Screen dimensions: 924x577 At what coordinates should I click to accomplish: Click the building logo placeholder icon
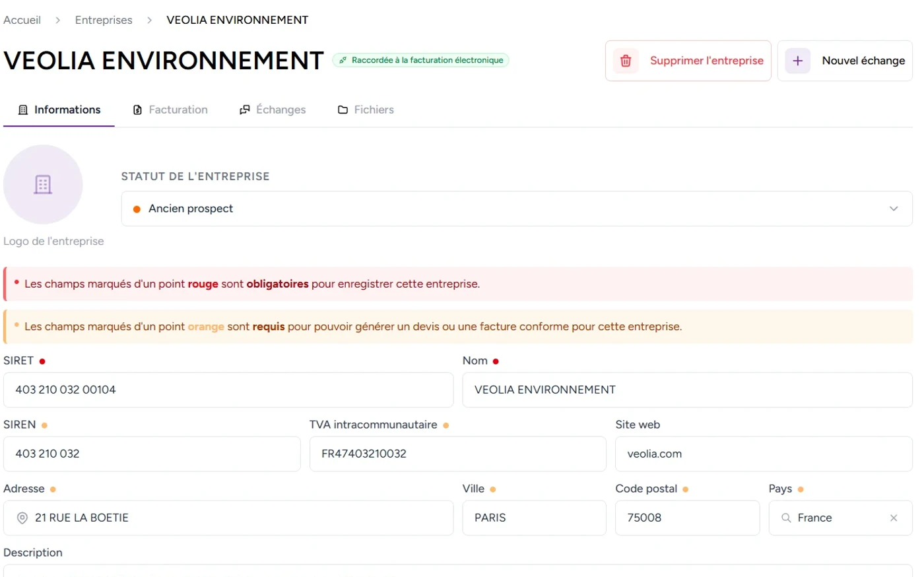tap(43, 184)
